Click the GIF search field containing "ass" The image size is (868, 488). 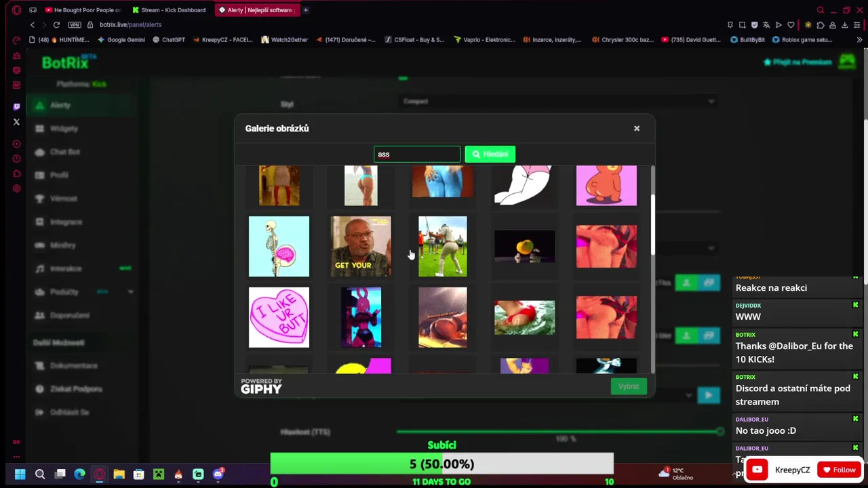click(x=417, y=154)
